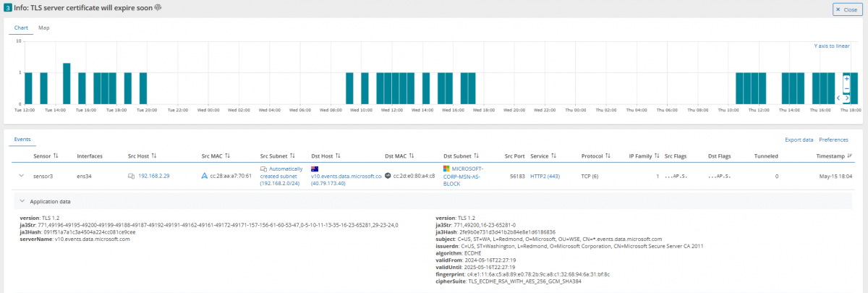Switch Y axis to linear

pos(832,46)
